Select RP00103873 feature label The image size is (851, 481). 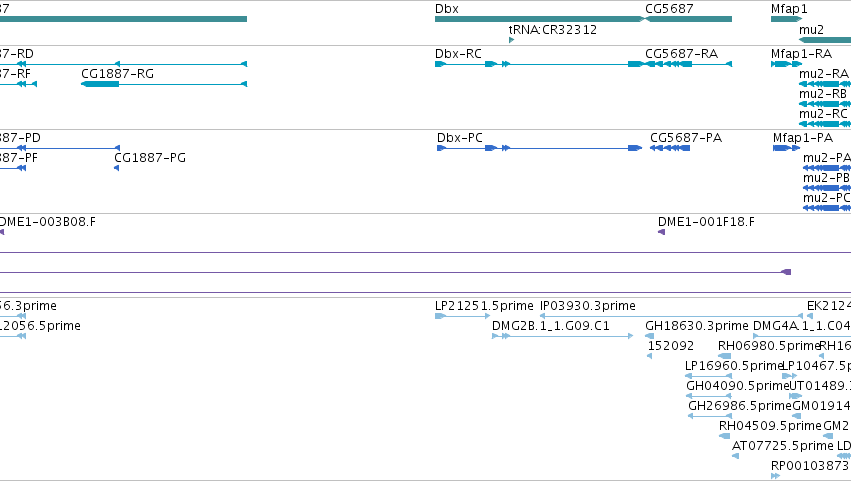point(809,466)
